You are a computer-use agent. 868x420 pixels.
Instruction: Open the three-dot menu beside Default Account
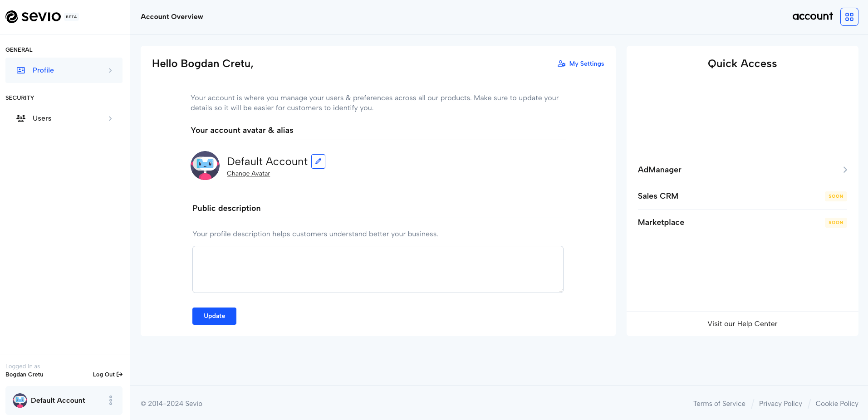coord(110,400)
